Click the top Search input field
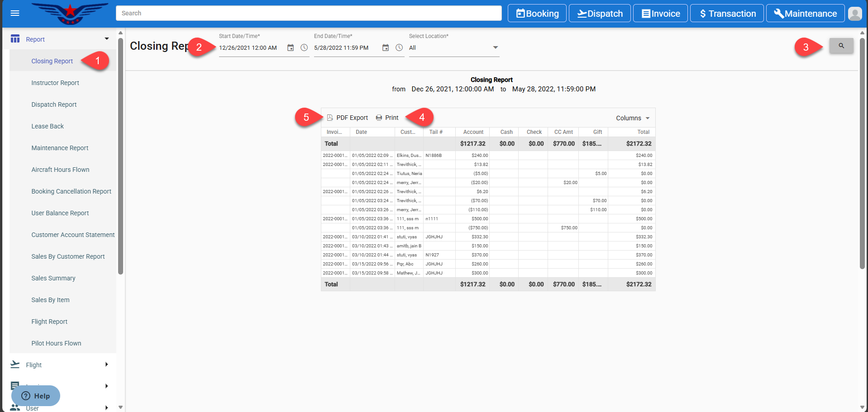The width and height of the screenshot is (868, 412). click(x=309, y=13)
